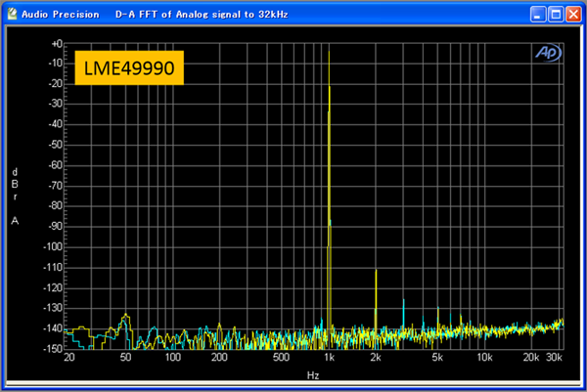Click the '200' frequency axis label
Image resolution: width=587 pixels, height=392 pixels.
(x=219, y=358)
